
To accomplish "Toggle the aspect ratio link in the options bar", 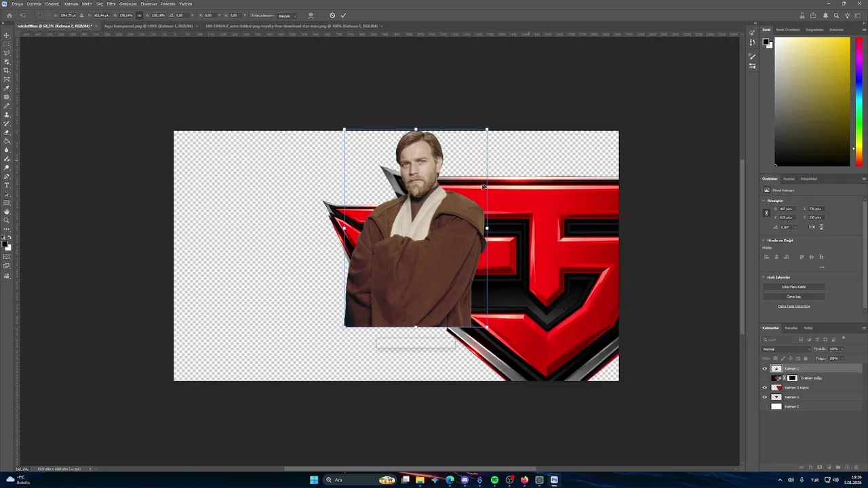I will (140, 15).
